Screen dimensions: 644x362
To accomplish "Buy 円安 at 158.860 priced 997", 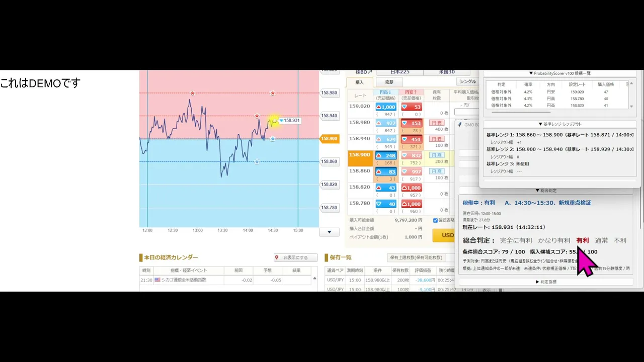I will click(x=411, y=172).
